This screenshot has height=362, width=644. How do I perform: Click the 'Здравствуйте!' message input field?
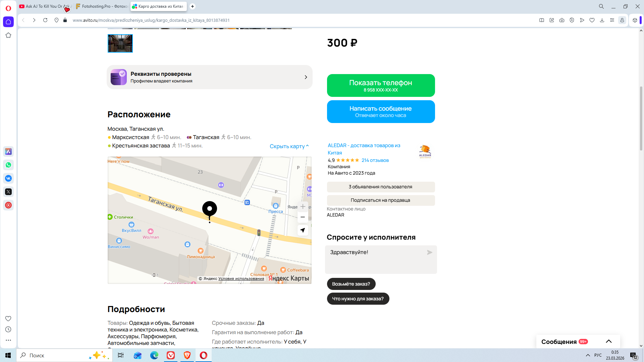[x=376, y=259]
